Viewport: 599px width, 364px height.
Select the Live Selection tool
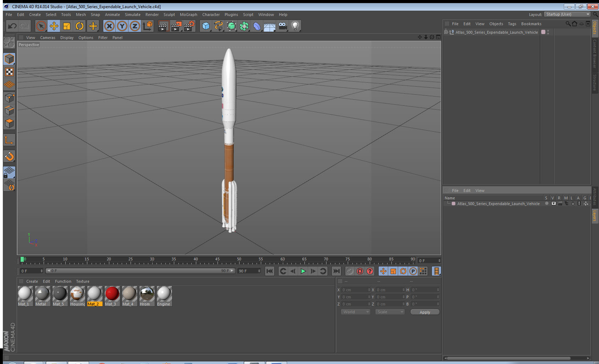[41, 26]
